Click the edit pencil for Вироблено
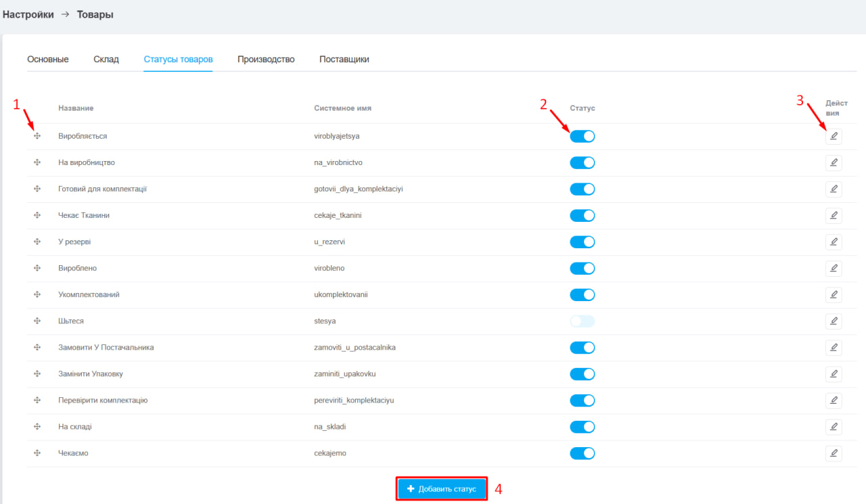Screen dimensions: 866x504 [834, 268]
